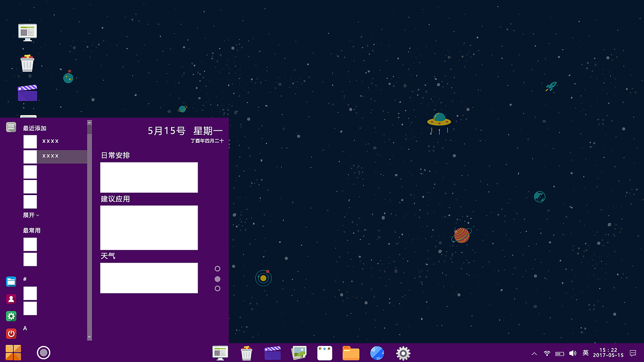The image size is (644, 362).
Task: Expand the 展开 list in the start menu
Action: coord(31,215)
